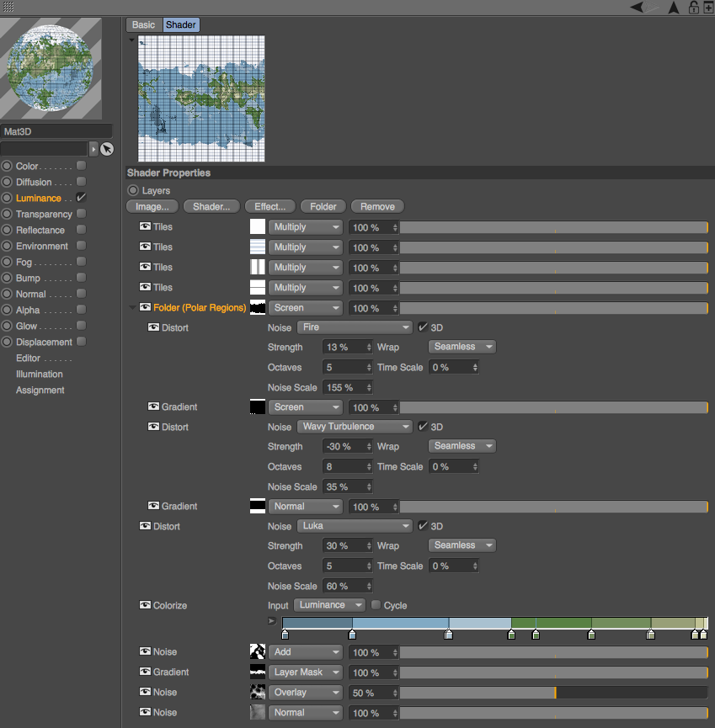Click the back arrow icon at top right

click(x=635, y=7)
